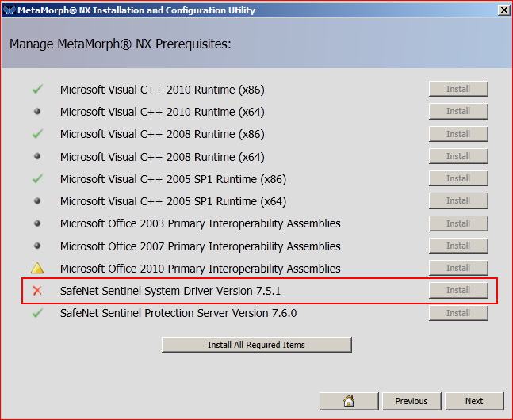Click gray dot beside Office 2003 Assemblies

(x=36, y=223)
